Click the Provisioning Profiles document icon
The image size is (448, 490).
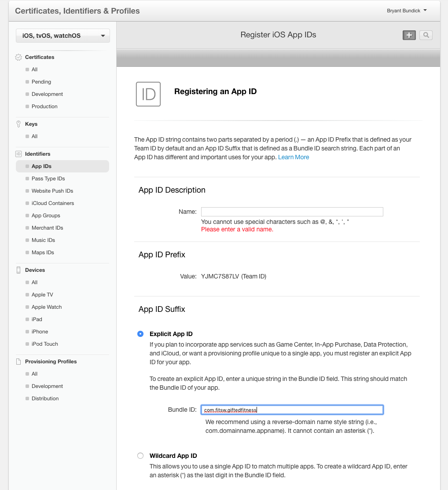pos(18,362)
